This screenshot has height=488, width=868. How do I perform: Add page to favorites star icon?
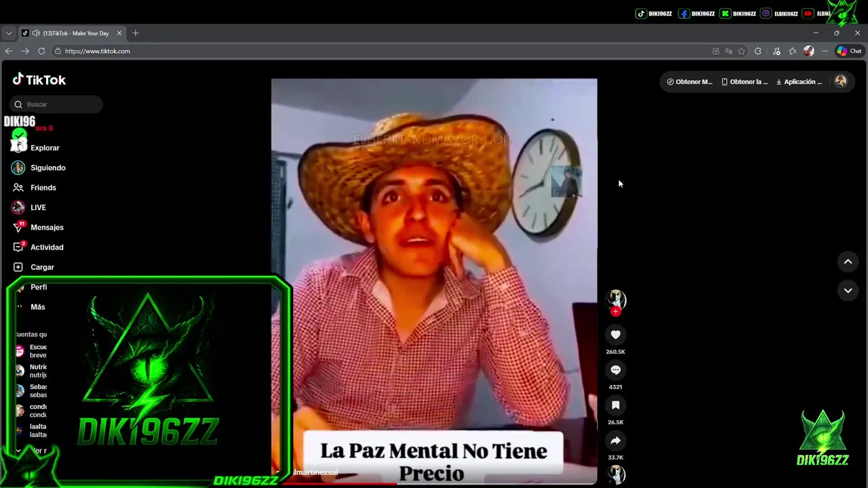click(x=741, y=51)
